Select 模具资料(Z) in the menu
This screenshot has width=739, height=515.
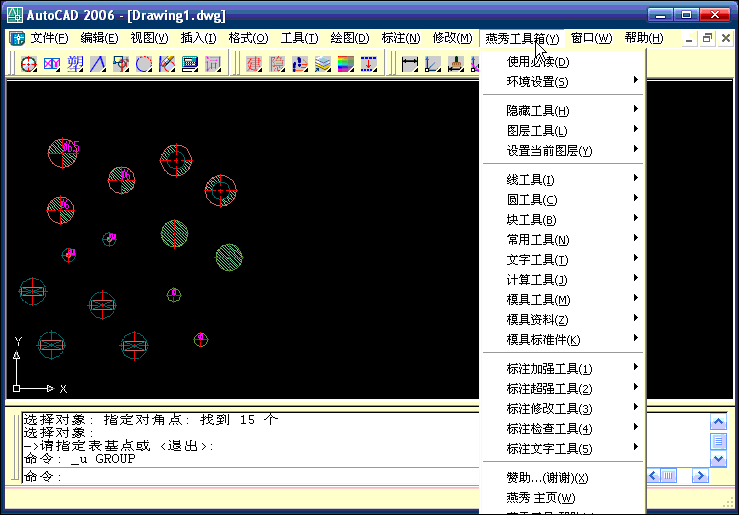[564, 320]
